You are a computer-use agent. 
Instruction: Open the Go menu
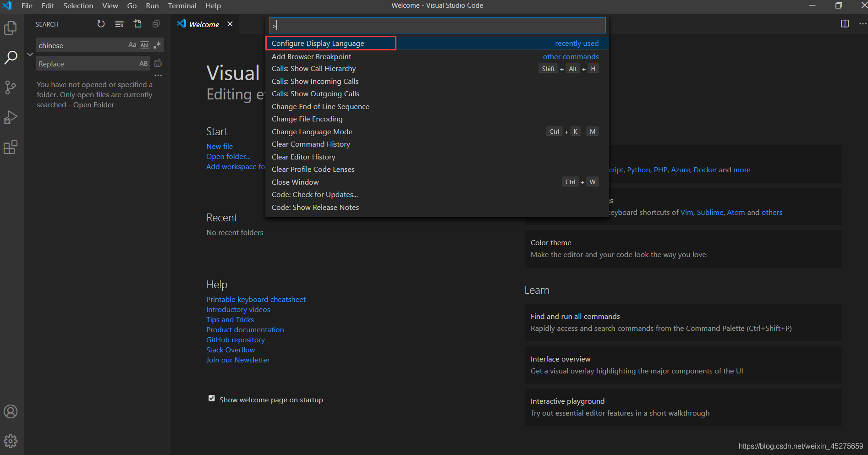coord(132,5)
